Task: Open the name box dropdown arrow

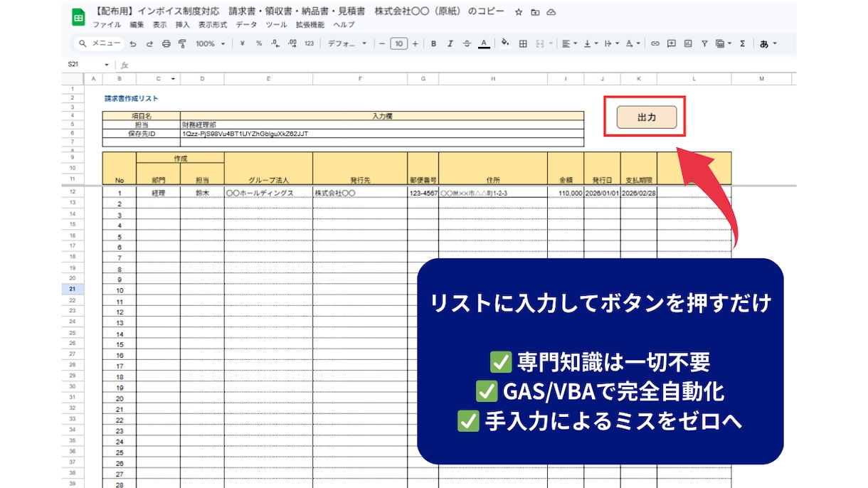Action: tap(107, 65)
